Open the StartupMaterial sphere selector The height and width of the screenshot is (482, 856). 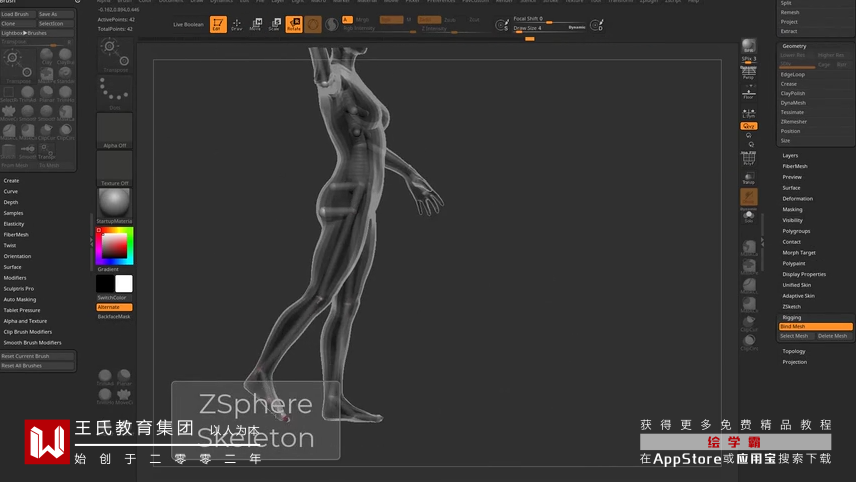click(115, 206)
